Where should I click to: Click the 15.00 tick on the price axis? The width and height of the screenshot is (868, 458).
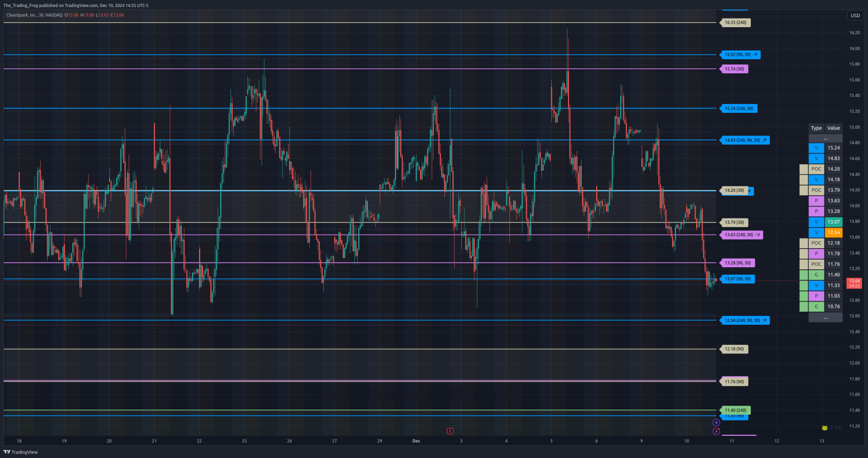pos(854,127)
